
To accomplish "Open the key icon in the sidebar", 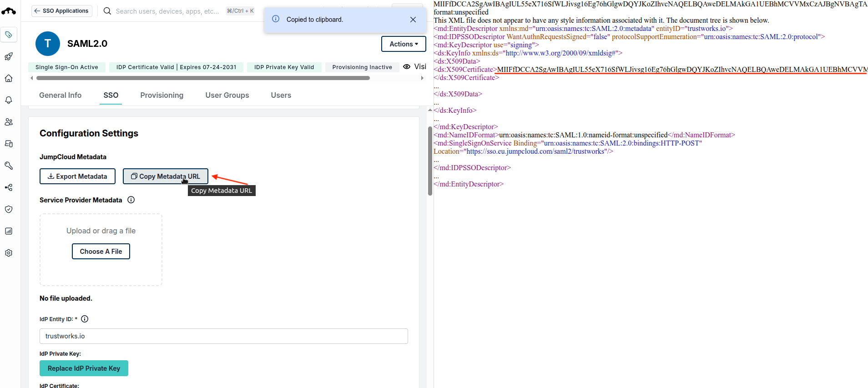I will point(9,166).
